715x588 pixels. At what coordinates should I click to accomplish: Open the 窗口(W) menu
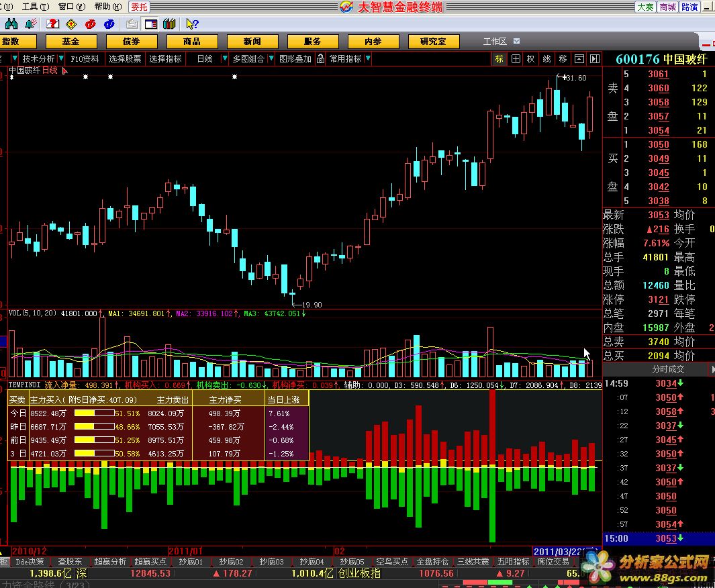pyautogui.click(x=72, y=7)
